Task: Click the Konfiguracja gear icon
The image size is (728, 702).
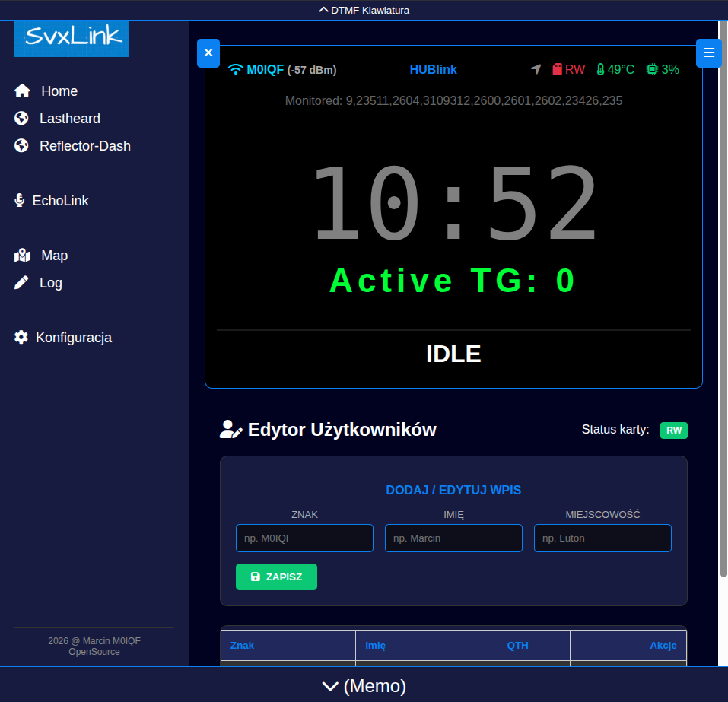Action: [21, 338]
